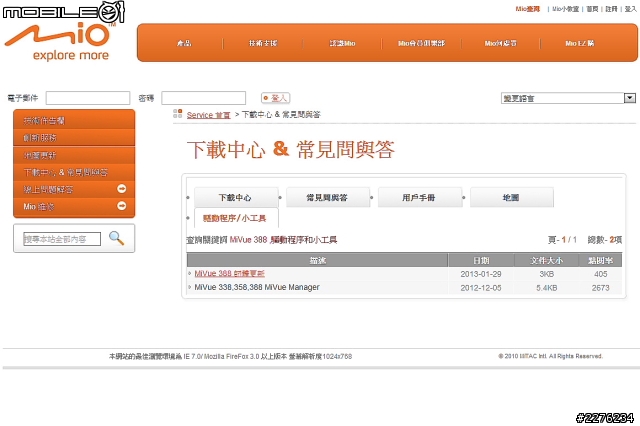
Task: Open 創新服務 in the sidebar
Action: (x=74, y=138)
